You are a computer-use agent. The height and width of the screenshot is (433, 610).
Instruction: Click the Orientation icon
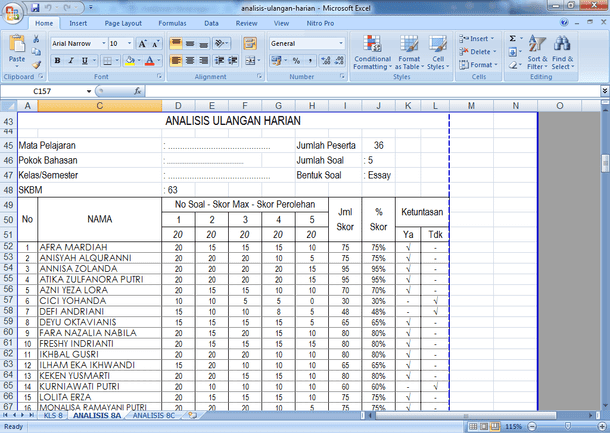coord(221,43)
